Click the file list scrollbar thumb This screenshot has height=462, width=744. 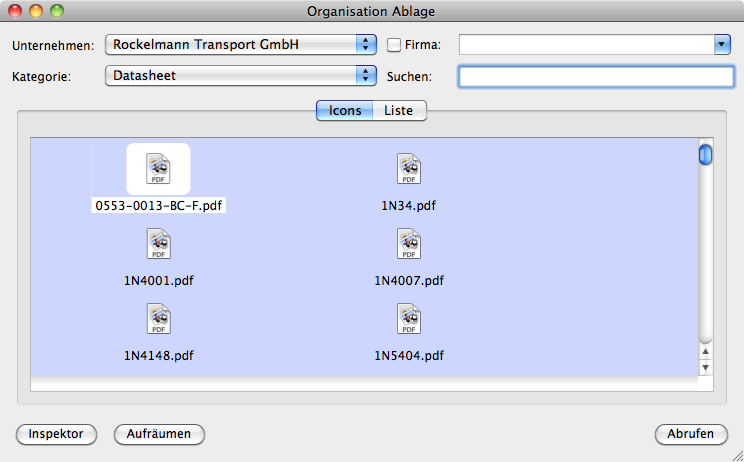(706, 155)
